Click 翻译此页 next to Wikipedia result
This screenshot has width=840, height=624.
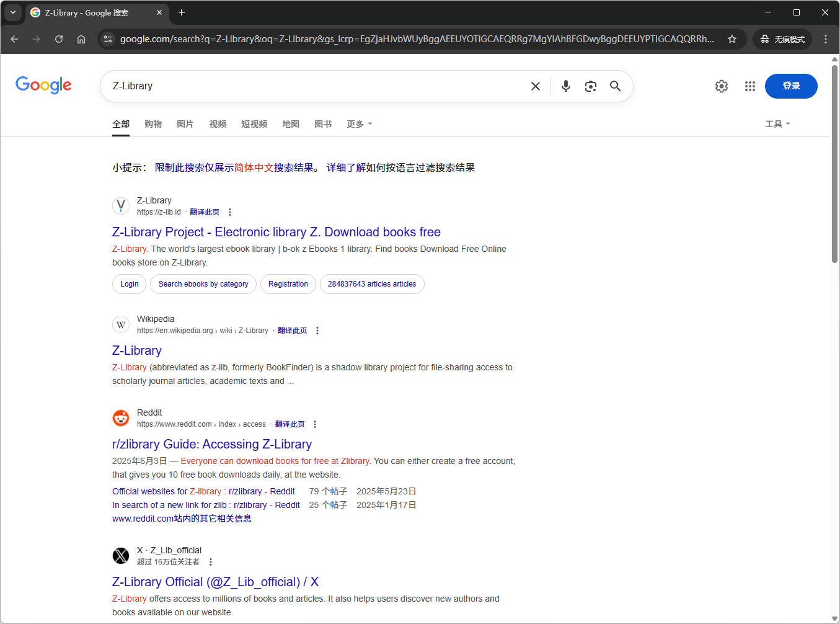pos(293,331)
